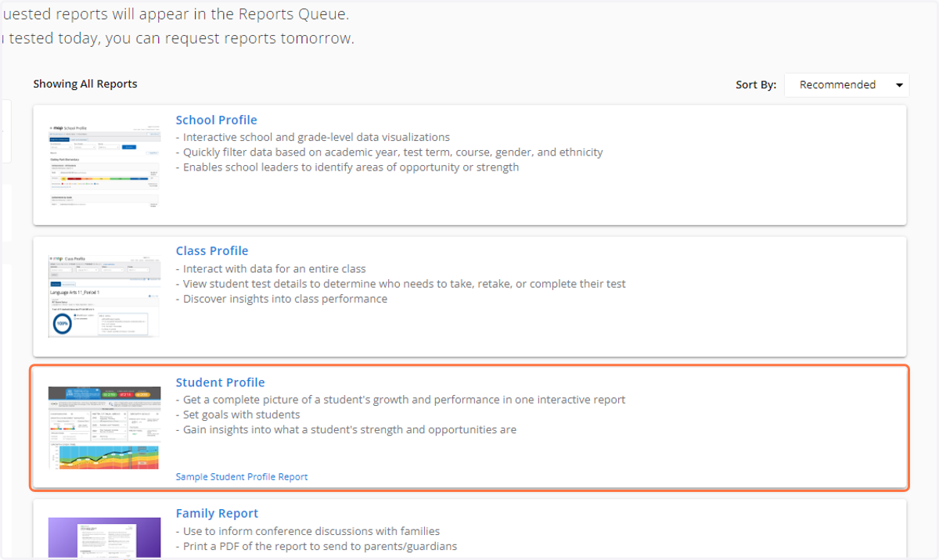Open the School Profile report link

(x=216, y=120)
